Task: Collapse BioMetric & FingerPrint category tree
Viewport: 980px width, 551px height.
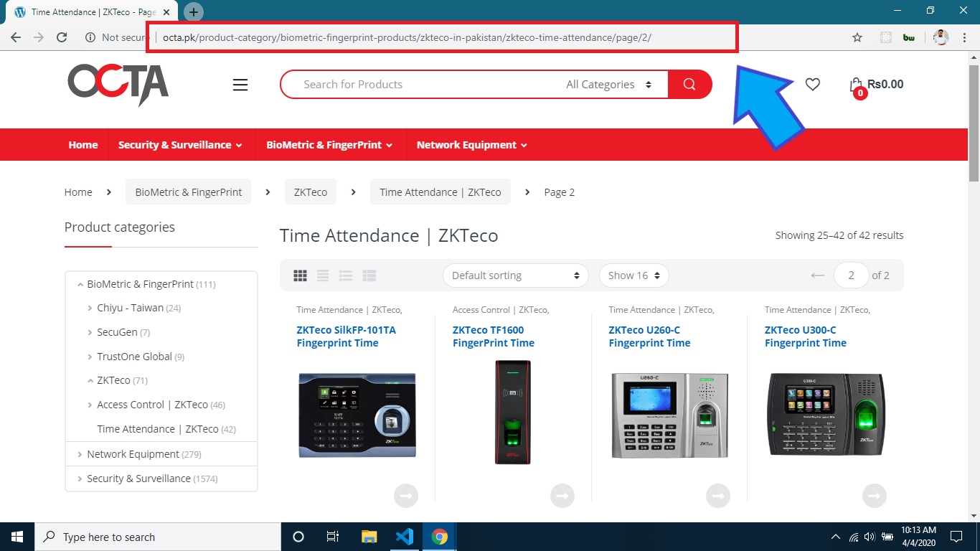Action: (x=80, y=285)
